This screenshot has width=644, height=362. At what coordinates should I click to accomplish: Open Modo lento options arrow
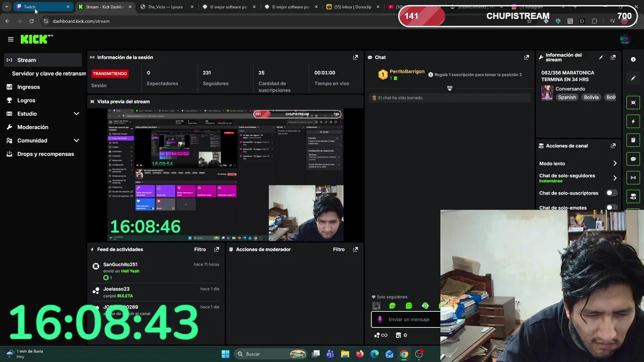coord(614,163)
